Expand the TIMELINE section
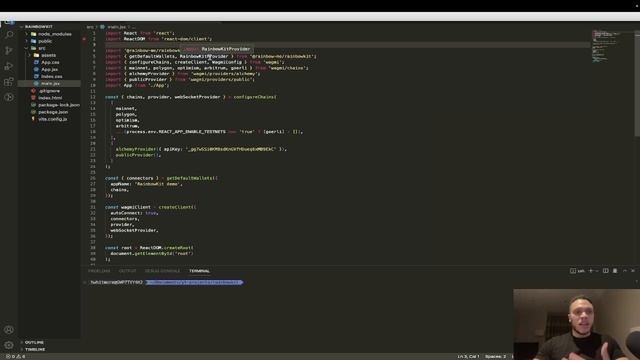 (34, 349)
